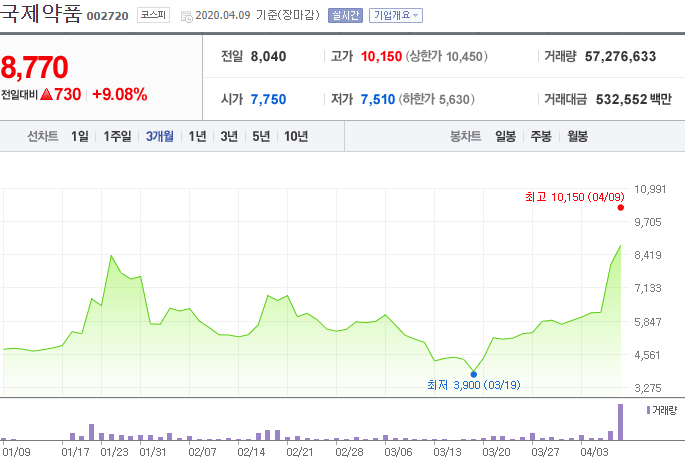Click the 코스피 market badge
Screen dimensions: 685x467
[153, 15]
